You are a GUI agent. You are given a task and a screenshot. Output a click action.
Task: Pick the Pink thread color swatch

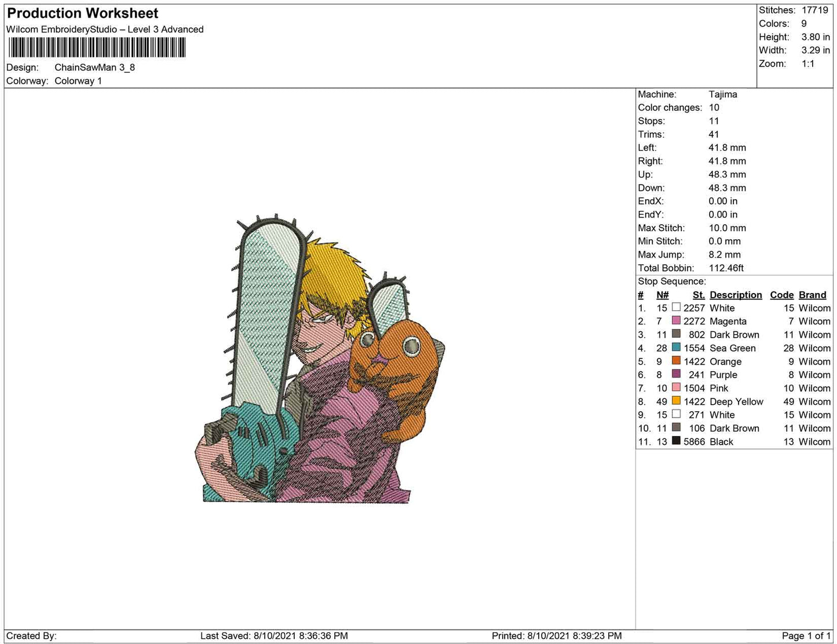pos(676,387)
